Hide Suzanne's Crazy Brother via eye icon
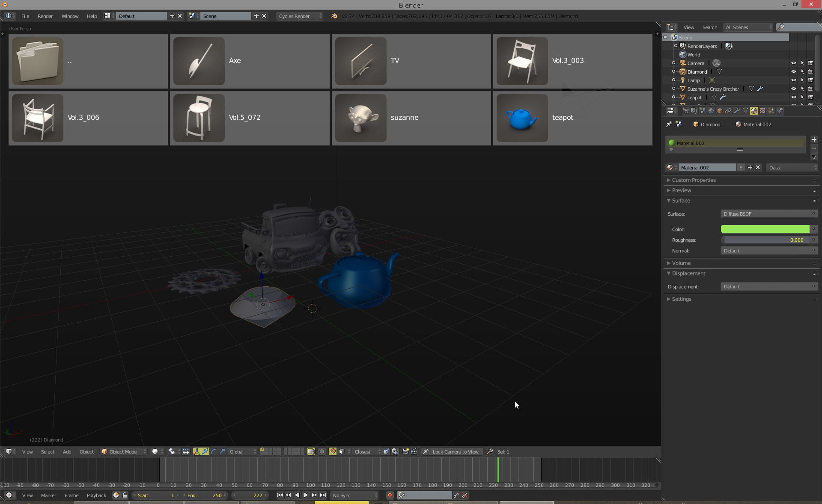This screenshot has width=822, height=504. point(793,89)
